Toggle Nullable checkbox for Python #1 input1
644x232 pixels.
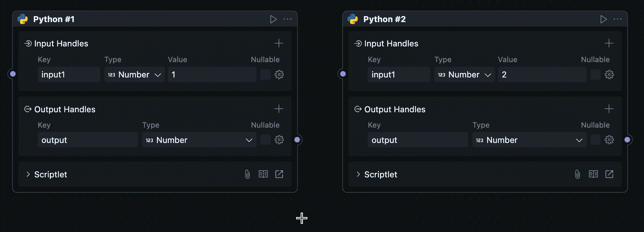(x=265, y=74)
